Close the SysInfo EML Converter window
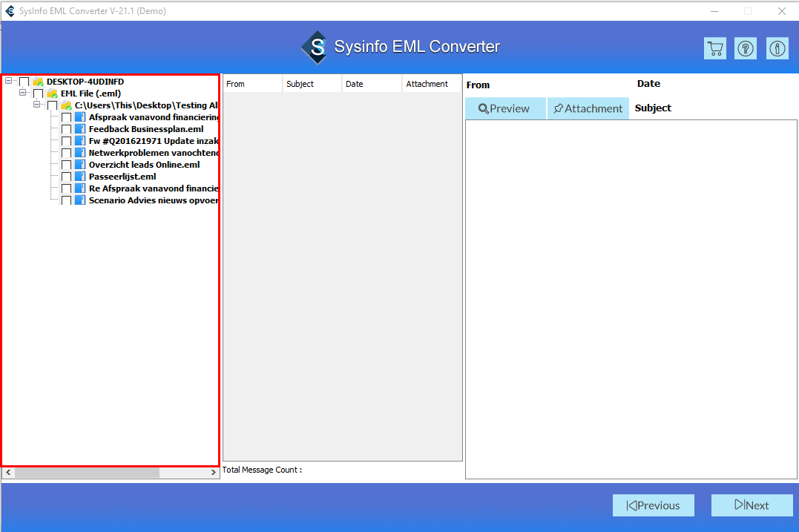Image resolution: width=799 pixels, height=532 pixels. (782, 10)
